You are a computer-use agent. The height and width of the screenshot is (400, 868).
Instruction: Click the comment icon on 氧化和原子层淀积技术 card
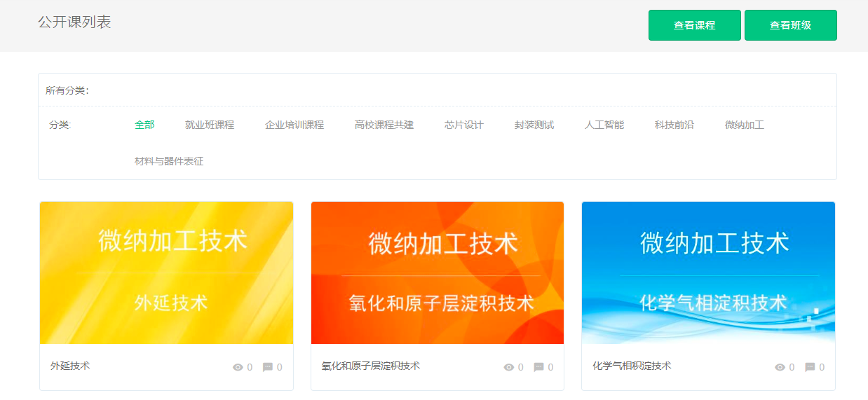tap(538, 367)
